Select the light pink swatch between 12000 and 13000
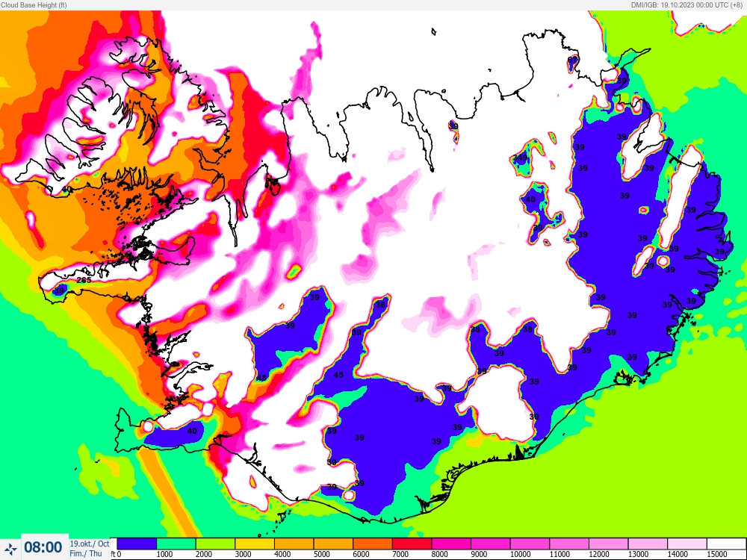The image size is (747, 560). 608,544
